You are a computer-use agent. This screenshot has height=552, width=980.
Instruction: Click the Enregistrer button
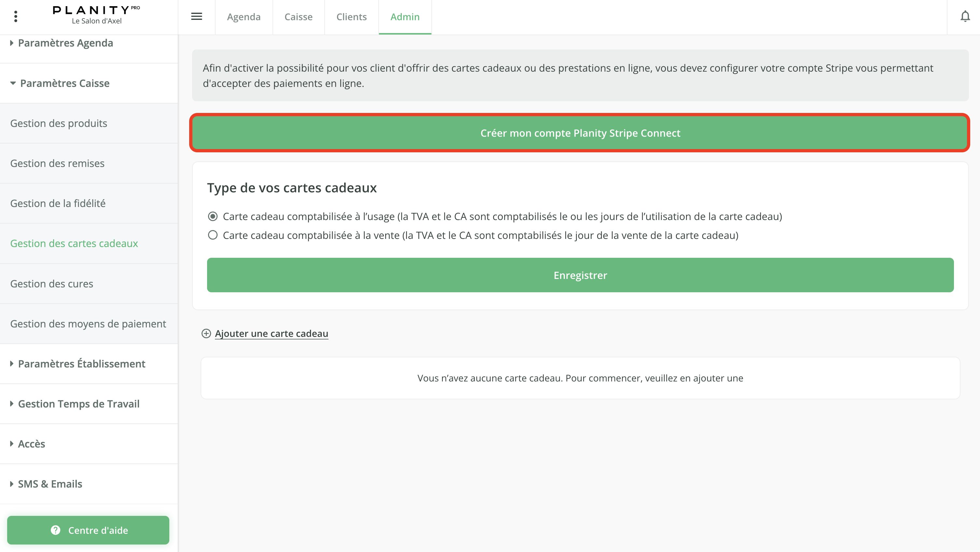[x=580, y=275]
